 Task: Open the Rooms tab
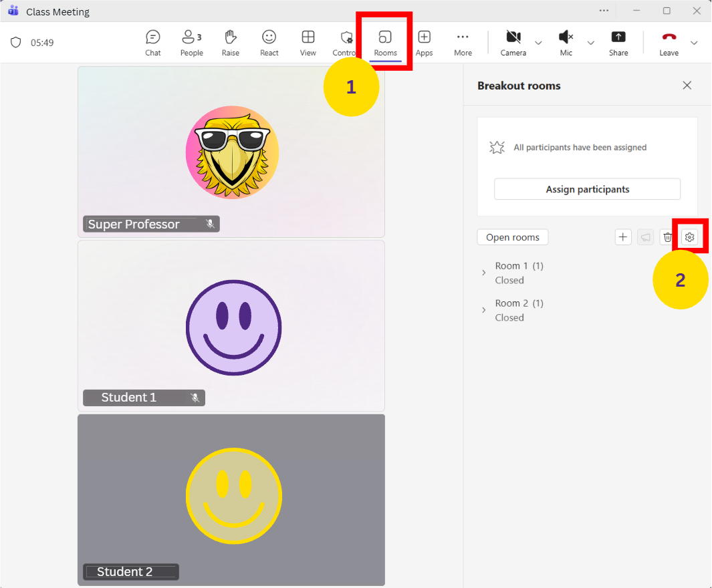tap(385, 42)
